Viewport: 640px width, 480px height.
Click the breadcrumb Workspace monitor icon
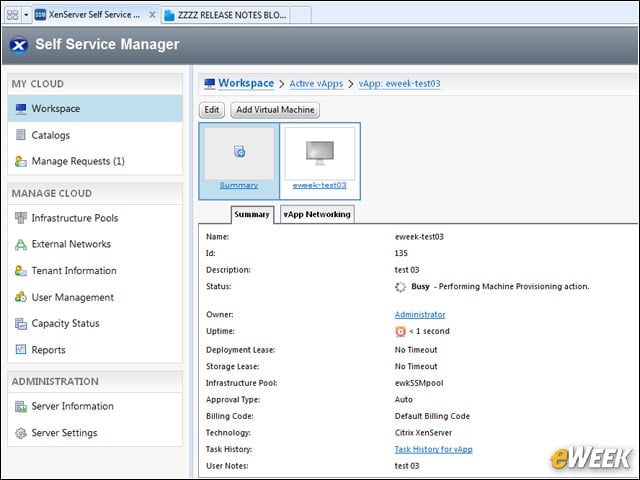tap(209, 83)
